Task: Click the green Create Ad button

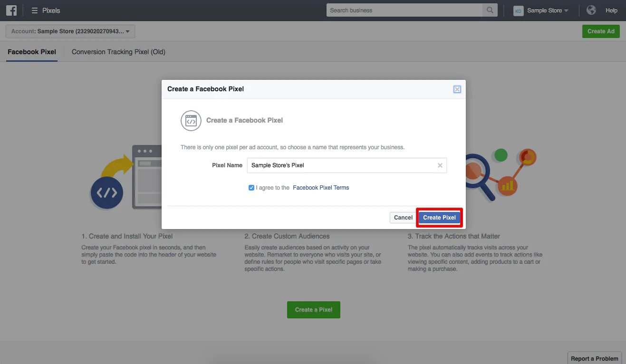Action: (x=601, y=31)
